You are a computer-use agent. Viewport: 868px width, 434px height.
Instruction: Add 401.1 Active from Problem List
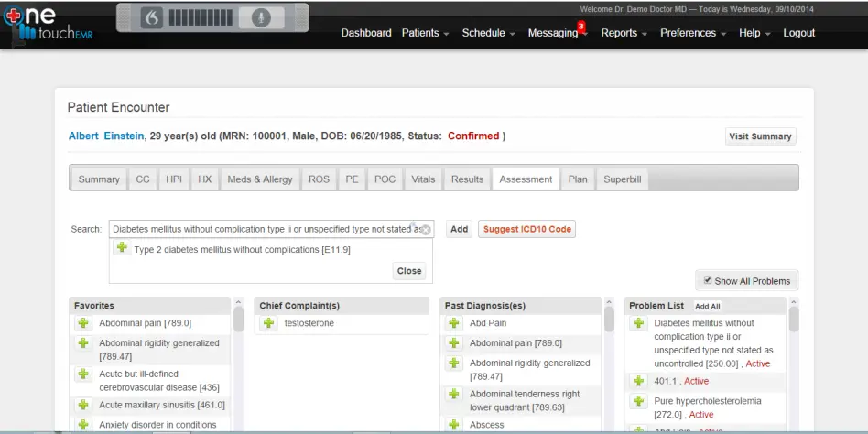tap(638, 381)
